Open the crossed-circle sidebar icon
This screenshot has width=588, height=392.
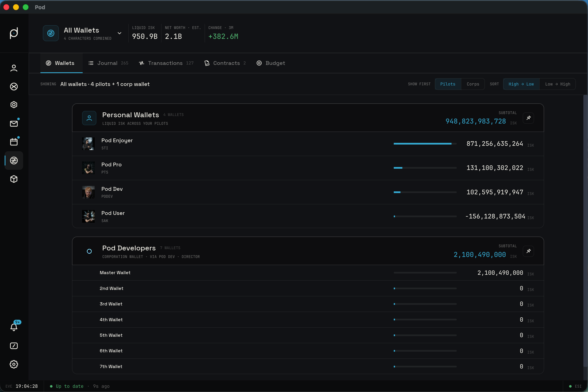pos(14,87)
